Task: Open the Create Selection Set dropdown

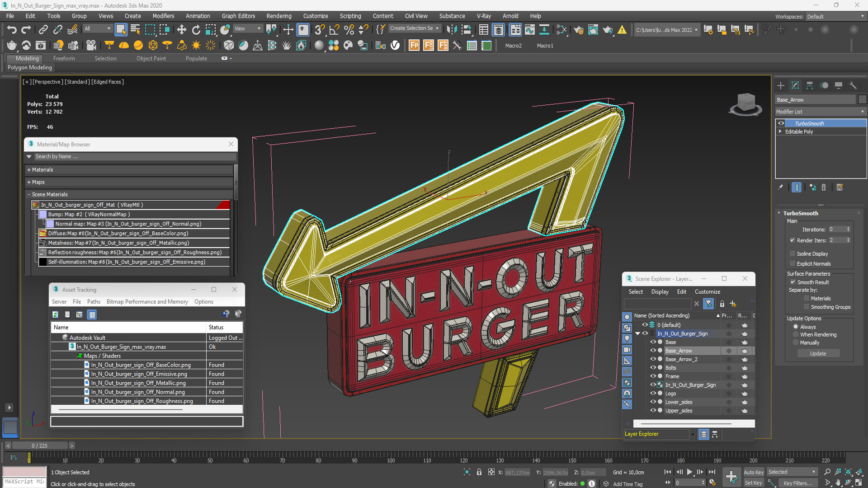Action: tap(414, 28)
